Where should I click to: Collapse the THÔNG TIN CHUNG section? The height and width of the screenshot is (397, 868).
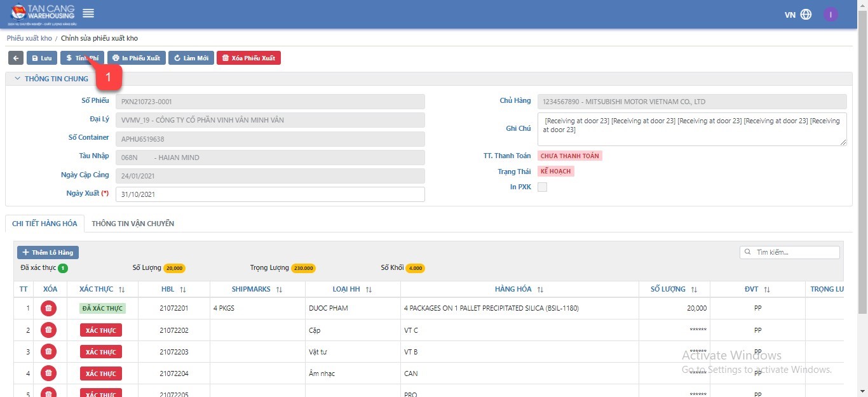click(17, 79)
